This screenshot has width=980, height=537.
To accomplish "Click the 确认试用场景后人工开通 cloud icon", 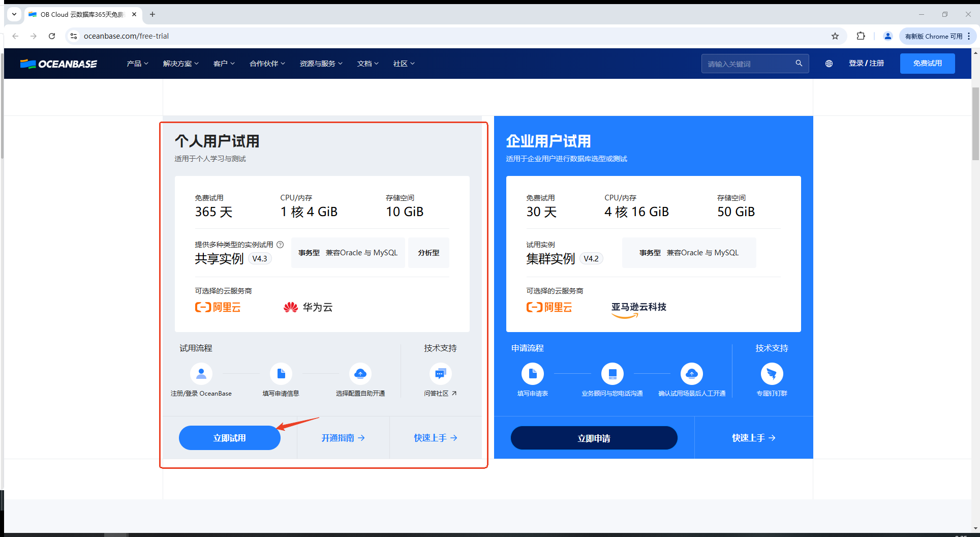I will click(x=692, y=374).
